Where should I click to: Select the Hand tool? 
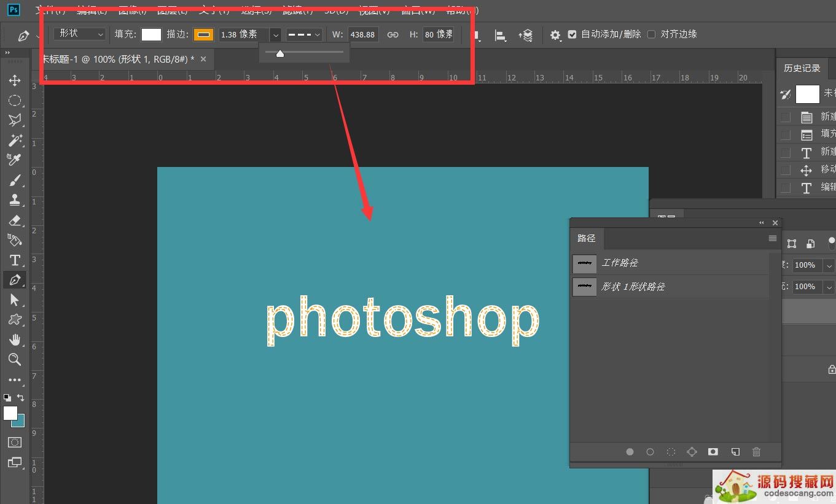(x=15, y=339)
